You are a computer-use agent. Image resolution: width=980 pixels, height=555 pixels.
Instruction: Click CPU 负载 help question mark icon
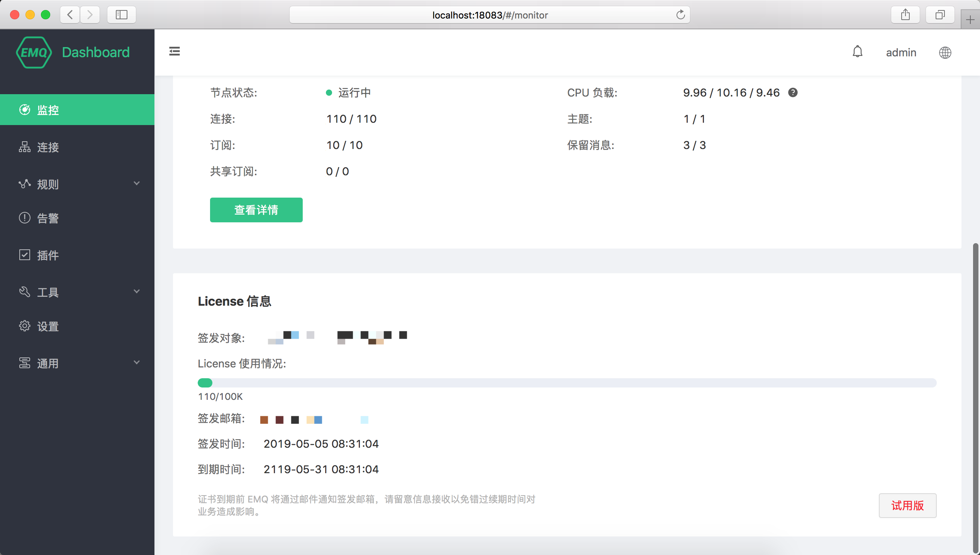[793, 93]
